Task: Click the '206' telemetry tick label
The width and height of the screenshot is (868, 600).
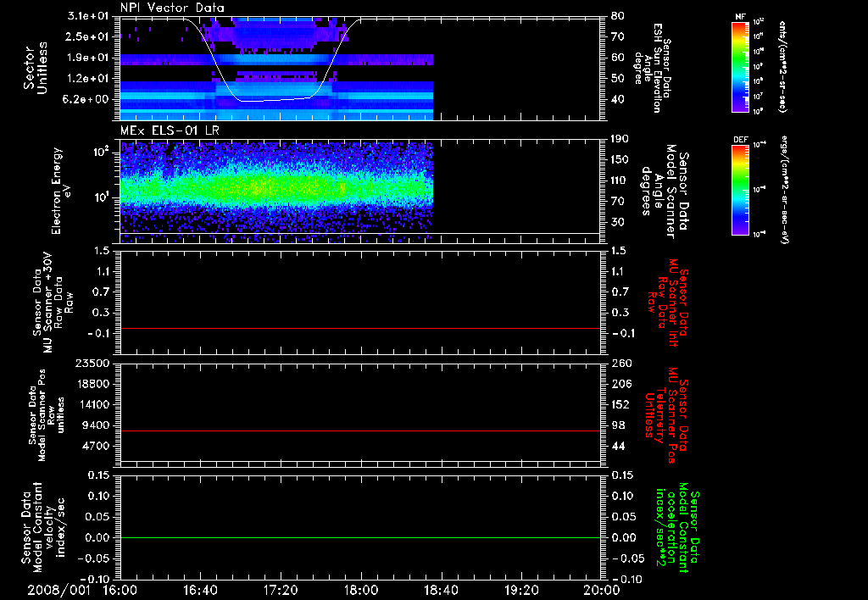Action: (x=621, y=384)
